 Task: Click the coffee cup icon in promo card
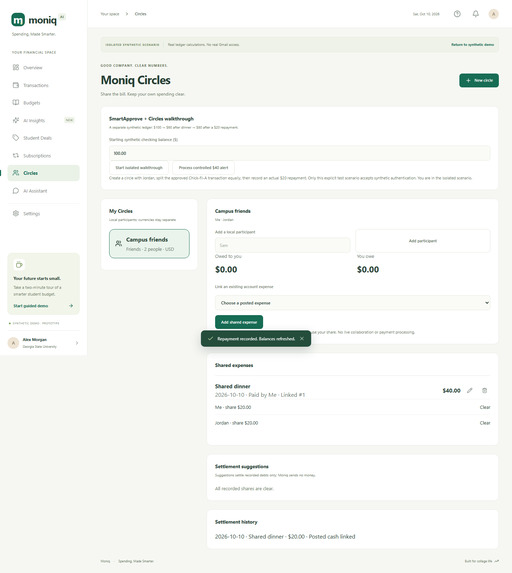pos(19,265)
